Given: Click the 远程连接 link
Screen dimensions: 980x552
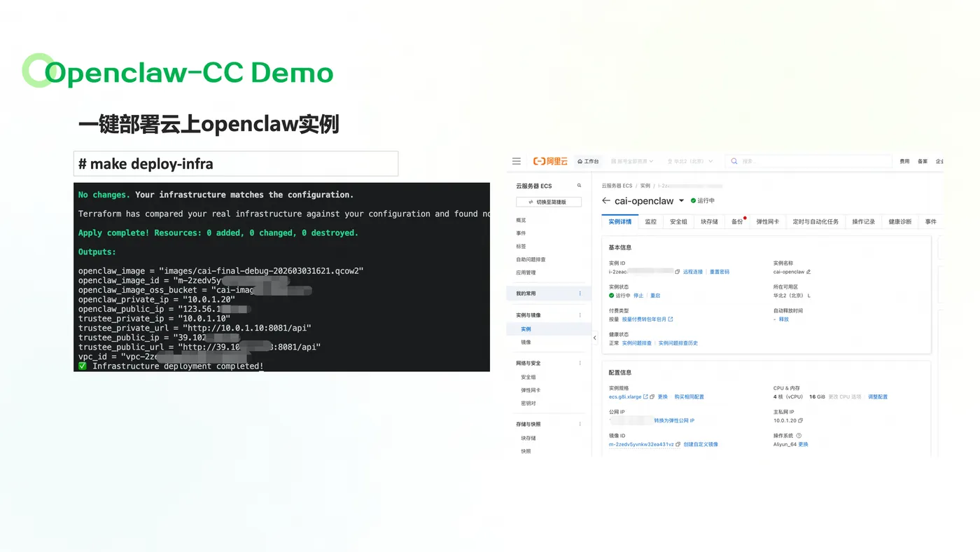Looking at the screenshot, I should 693,272.
